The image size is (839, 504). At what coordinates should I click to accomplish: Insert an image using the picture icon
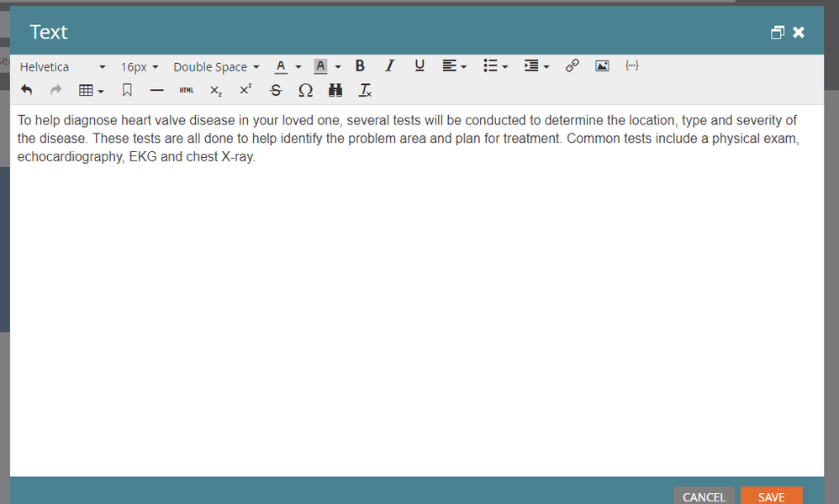coord(602,66)
